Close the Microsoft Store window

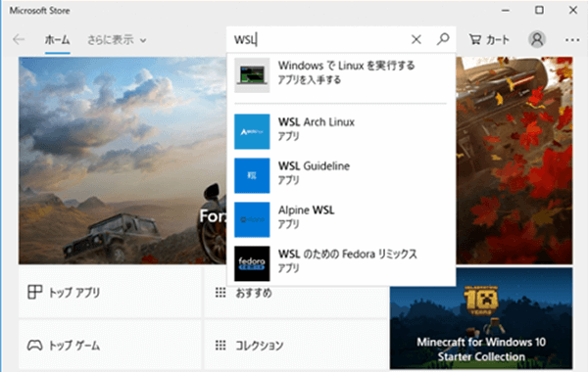[573, 10]
